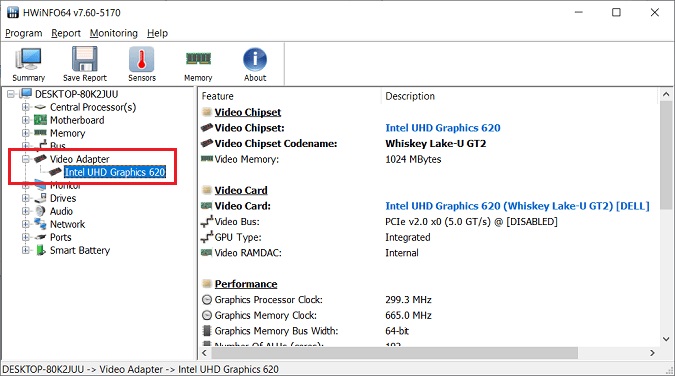Select the Ports tree item label

(61, 237)
